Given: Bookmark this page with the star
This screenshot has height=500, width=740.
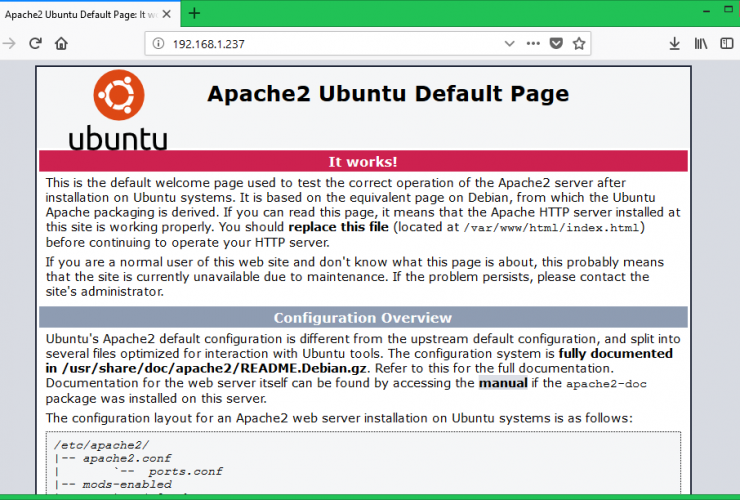Looking at the screenshot, I should (x=579, y=44).
